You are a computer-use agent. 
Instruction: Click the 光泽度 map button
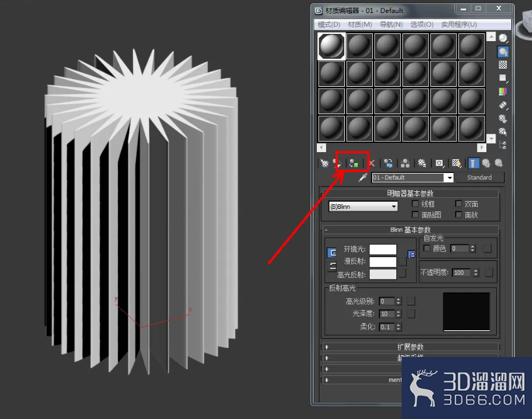pyautogui.click(x=411, y=314)
